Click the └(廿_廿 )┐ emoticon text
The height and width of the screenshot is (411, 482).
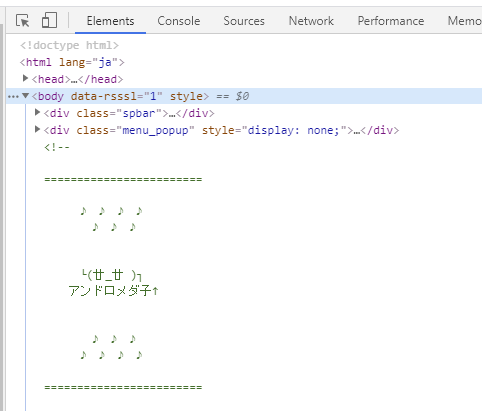pos(112,275)
